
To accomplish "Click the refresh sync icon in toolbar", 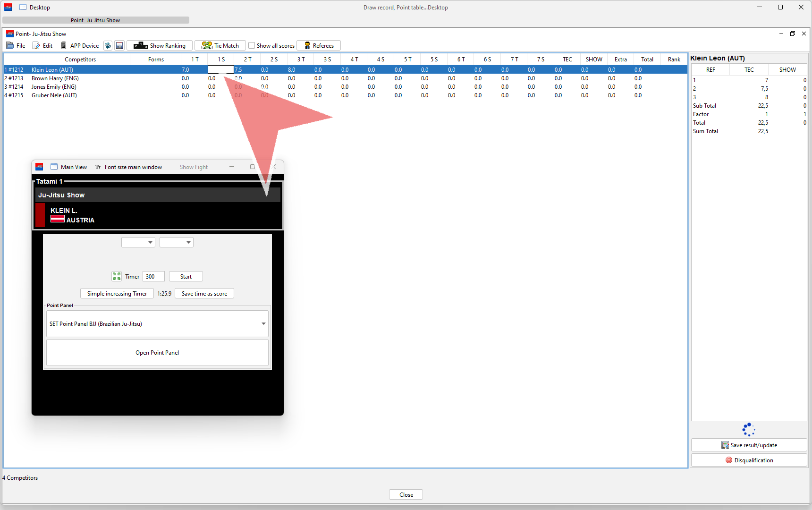I will point(108,46).
